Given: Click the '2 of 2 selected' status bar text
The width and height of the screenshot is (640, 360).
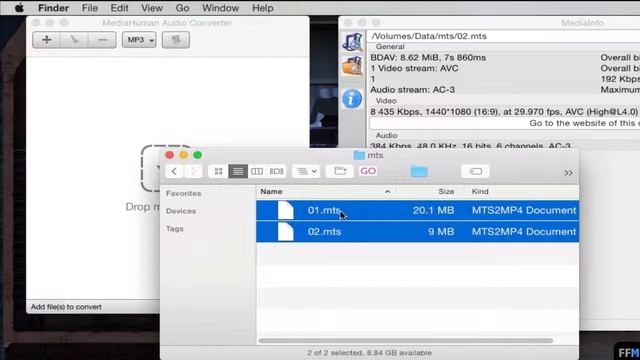Looking at the screenshot, I should tap(369, 353).
